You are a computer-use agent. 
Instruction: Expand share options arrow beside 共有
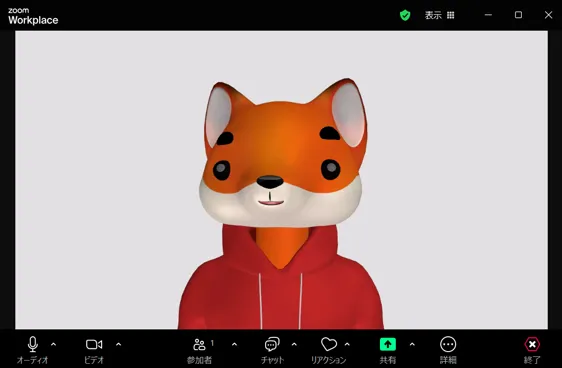tap(412, 344)
